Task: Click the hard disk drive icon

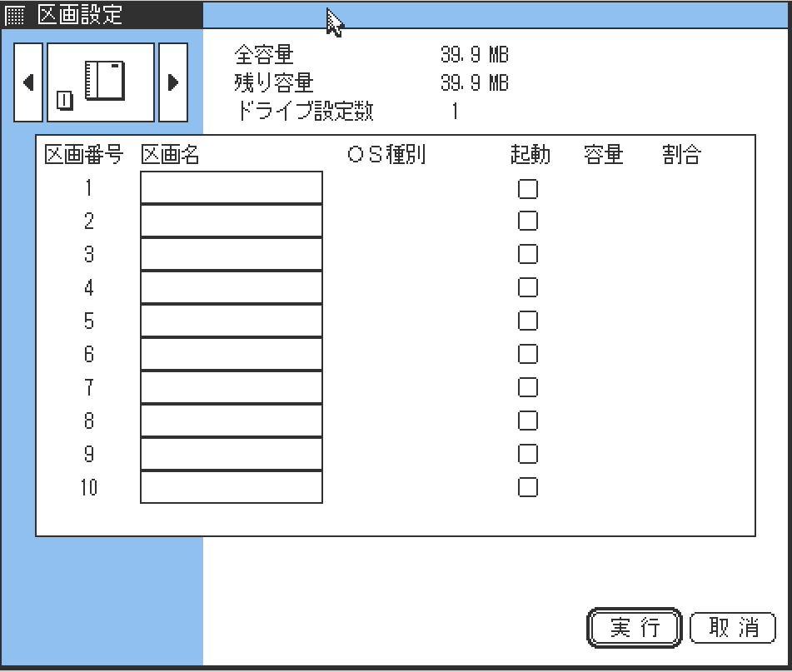Action: 101,82
